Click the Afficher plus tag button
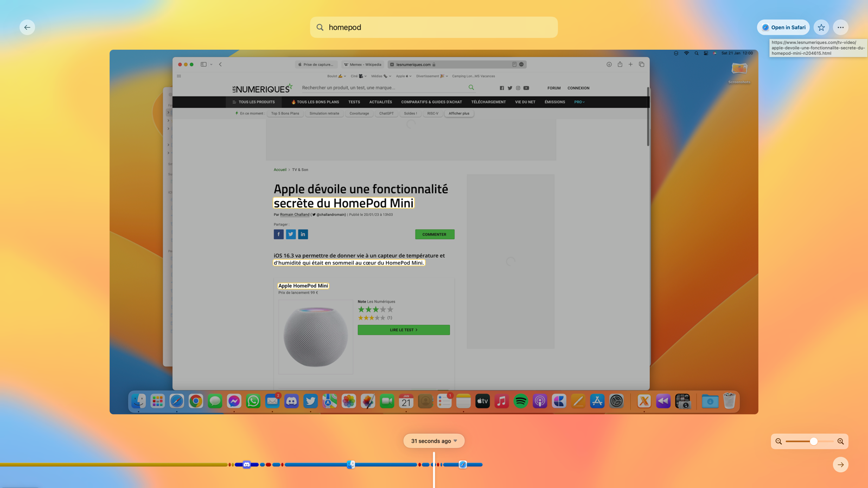Screen dimensions: 868x488 pos(459,113)
